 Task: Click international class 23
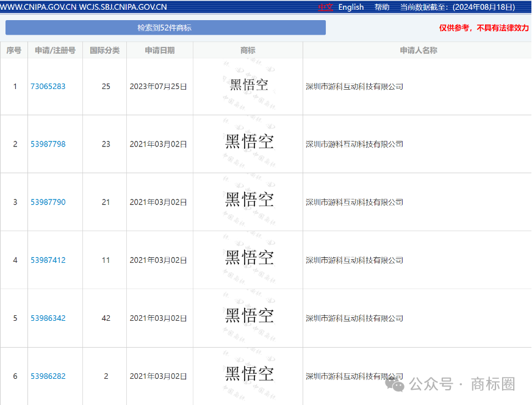pos(106,144)
